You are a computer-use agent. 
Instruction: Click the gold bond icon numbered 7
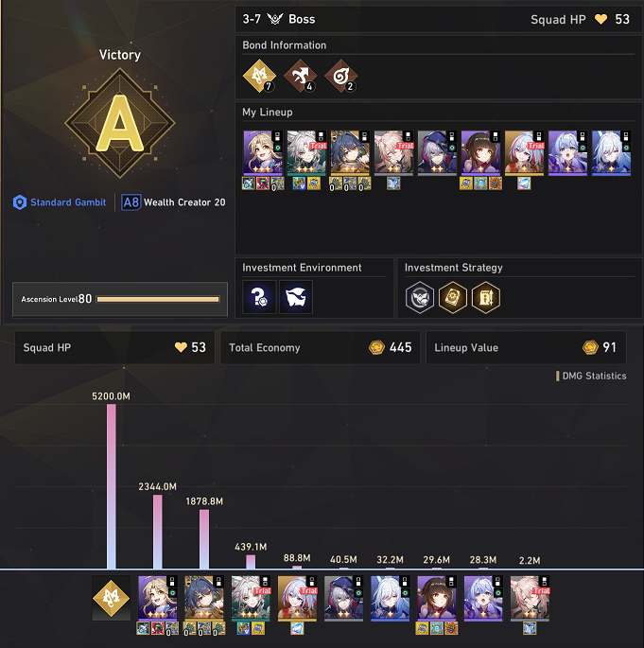coord(259,76)
